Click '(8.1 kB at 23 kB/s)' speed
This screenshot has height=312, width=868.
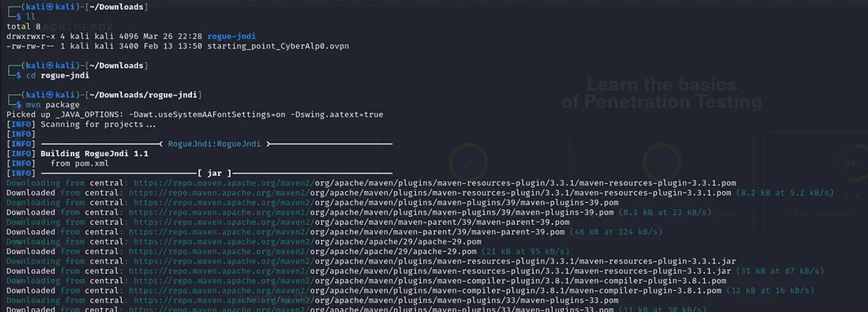pos(665,212)
